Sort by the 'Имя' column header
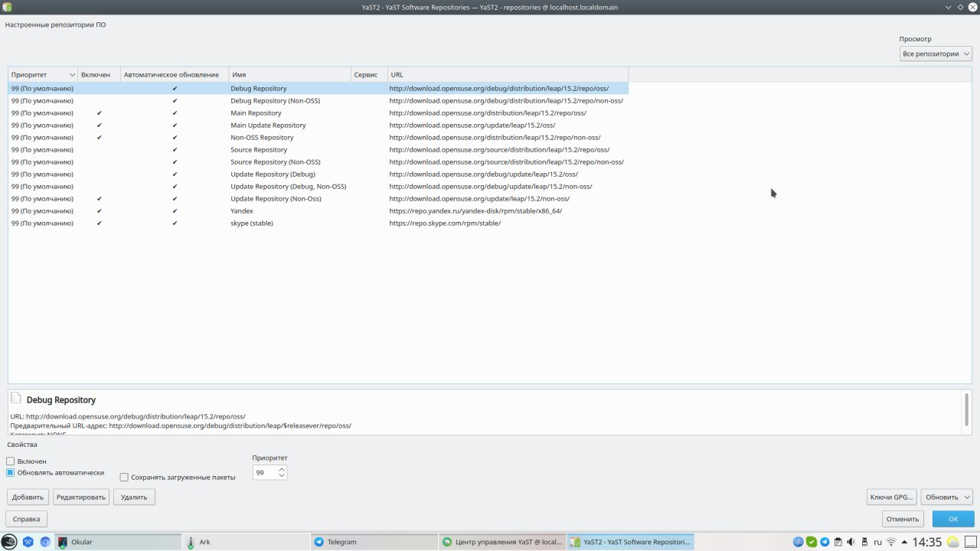This screenshot has width=980, height=551. click(290, 75)
